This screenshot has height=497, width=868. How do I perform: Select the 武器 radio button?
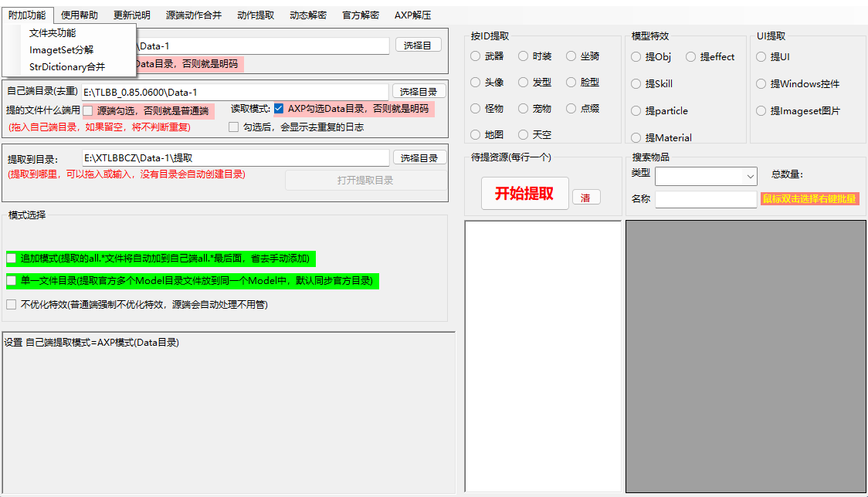coord(476,56)
